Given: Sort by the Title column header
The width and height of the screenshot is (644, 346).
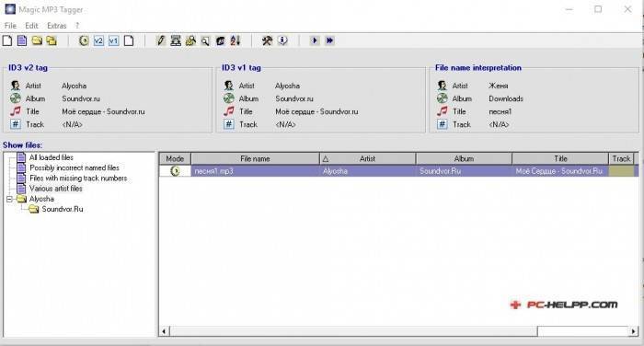Looking at the screenshot, I should coord(560,158).
